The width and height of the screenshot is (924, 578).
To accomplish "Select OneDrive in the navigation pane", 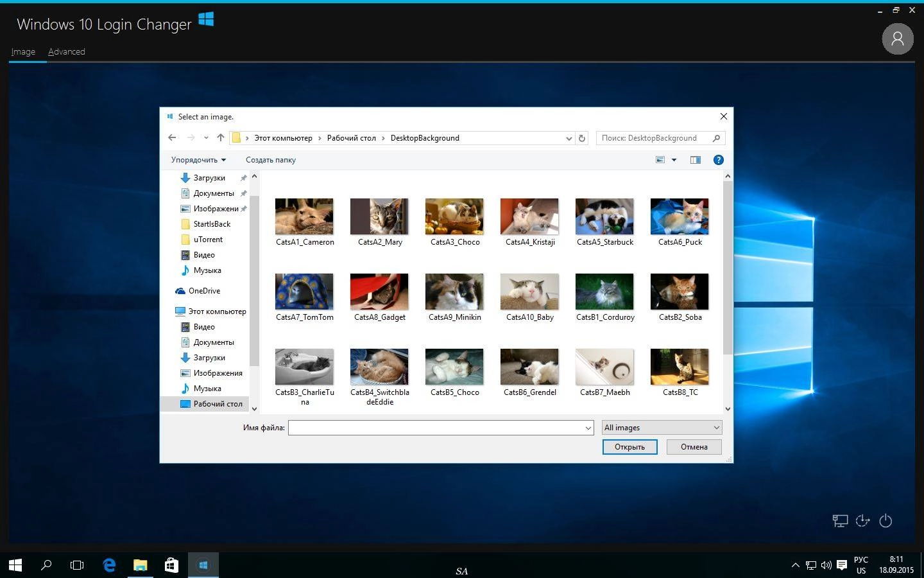I will (204, 291).
